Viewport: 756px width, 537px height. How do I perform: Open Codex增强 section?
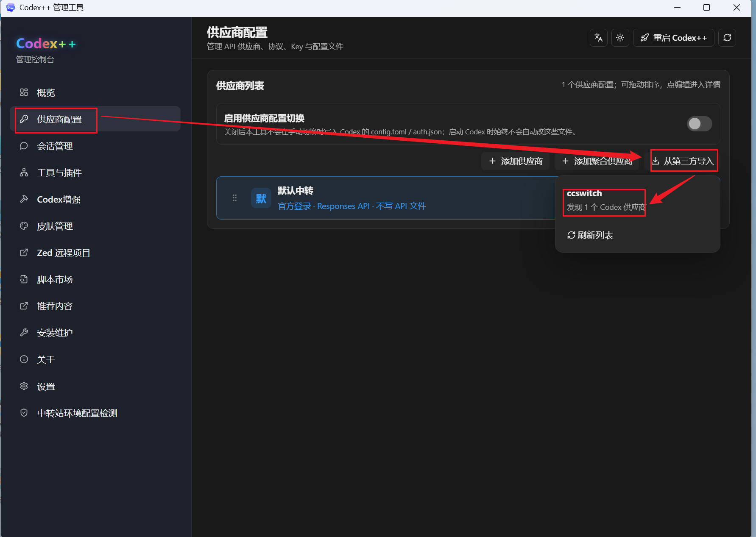(95, 199)
